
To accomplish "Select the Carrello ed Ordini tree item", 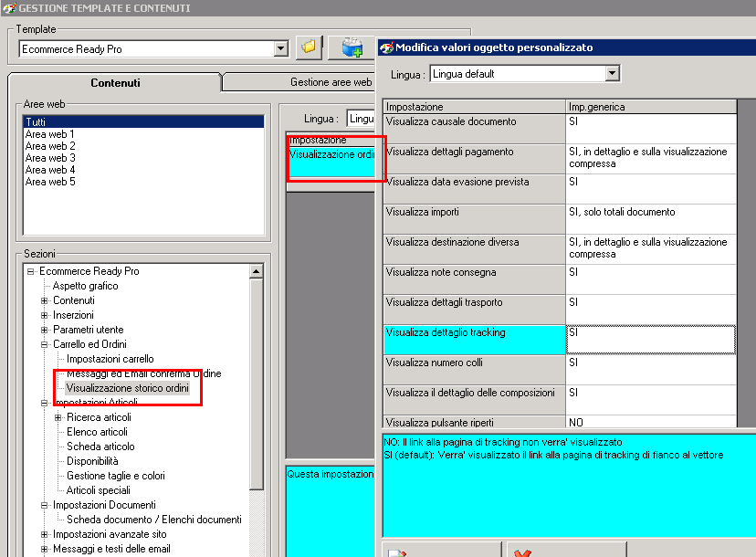I will click(89, 344).
